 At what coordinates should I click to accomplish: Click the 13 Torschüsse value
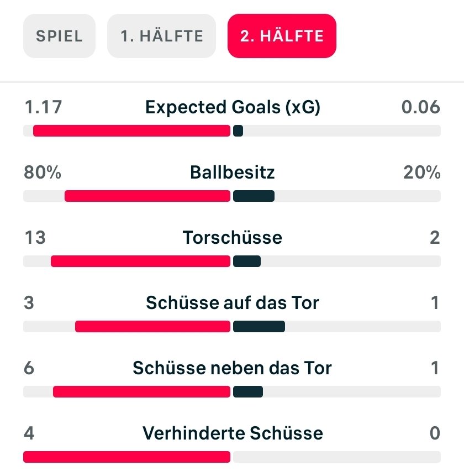pos(35,237)
